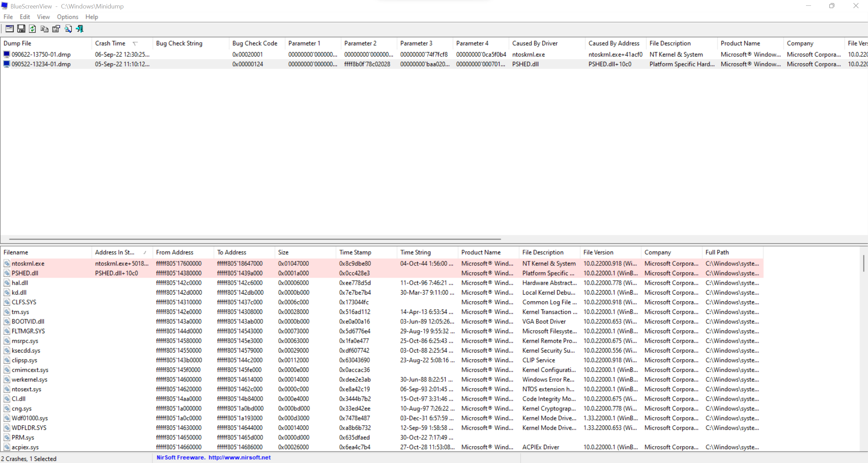
Task: Open the nirsoft.net website link
Action: pos(239,458)
